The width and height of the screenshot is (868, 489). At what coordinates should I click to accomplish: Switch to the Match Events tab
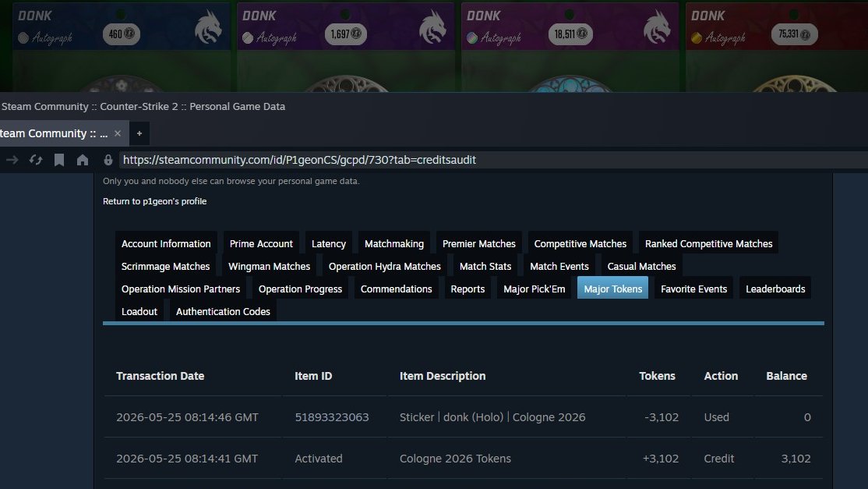tap(559, 267)
